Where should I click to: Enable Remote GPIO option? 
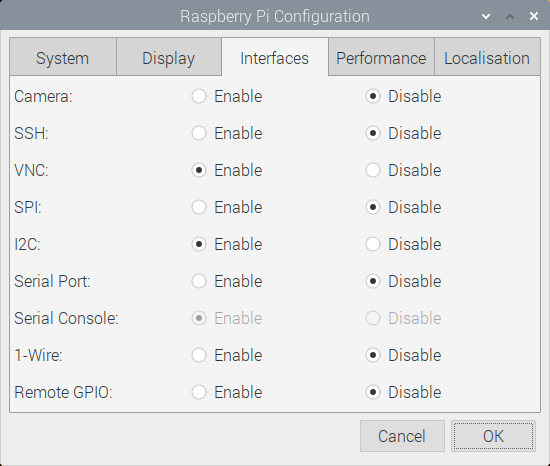tap(199, 392)
